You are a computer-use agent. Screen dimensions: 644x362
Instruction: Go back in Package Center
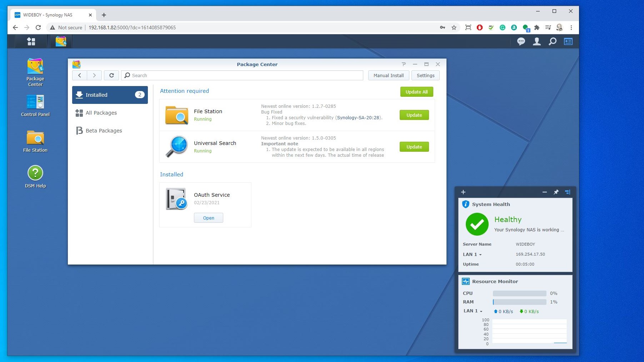[80, 75]
